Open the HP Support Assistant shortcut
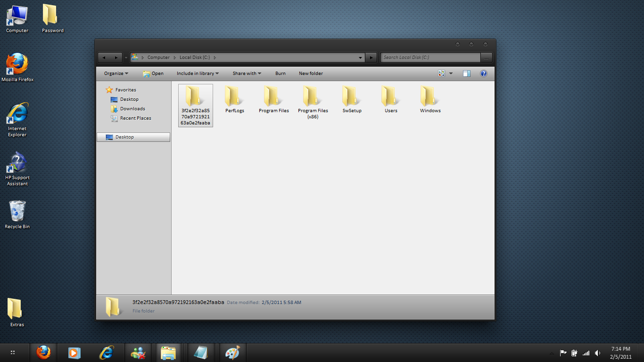The image size is (644, 362). (17, 169)
